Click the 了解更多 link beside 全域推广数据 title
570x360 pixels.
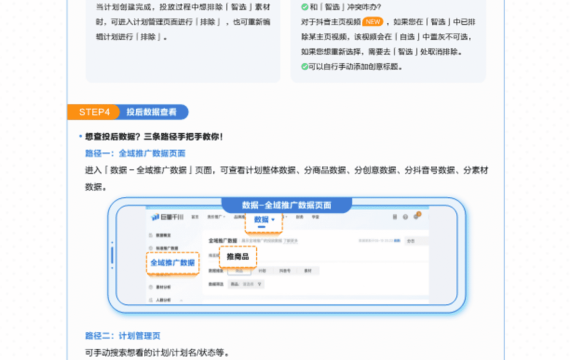[x=290, y=241]
